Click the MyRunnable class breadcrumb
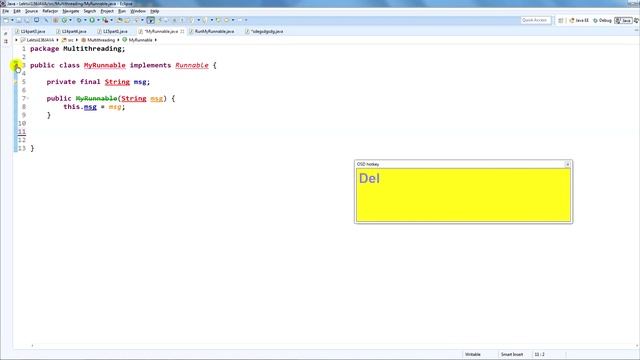Image resolution: width=640 pixels, height=360 pixels. coord(138,40)
